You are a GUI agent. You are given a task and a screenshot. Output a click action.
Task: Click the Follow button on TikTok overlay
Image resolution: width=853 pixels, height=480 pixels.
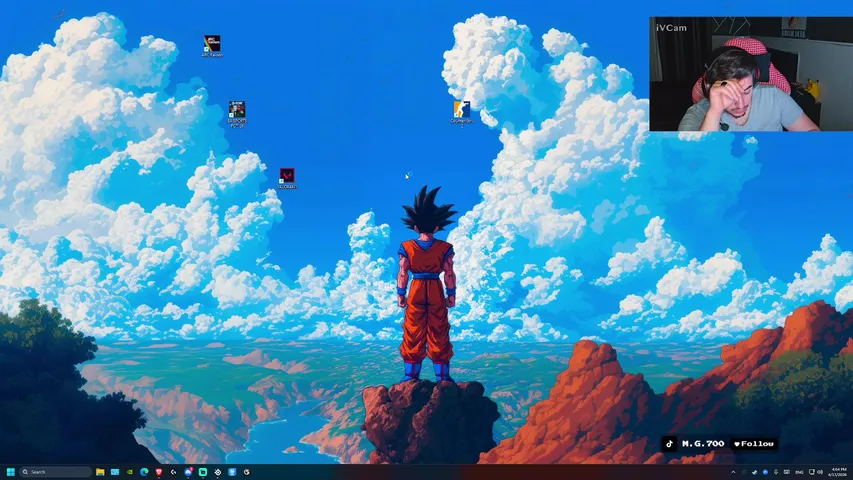coord(753,444)
